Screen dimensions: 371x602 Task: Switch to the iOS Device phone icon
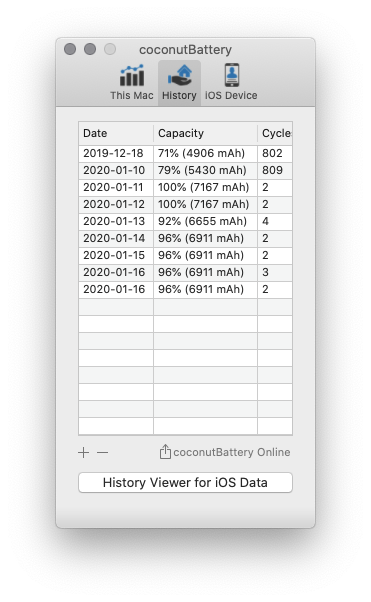tap(232, 75)
